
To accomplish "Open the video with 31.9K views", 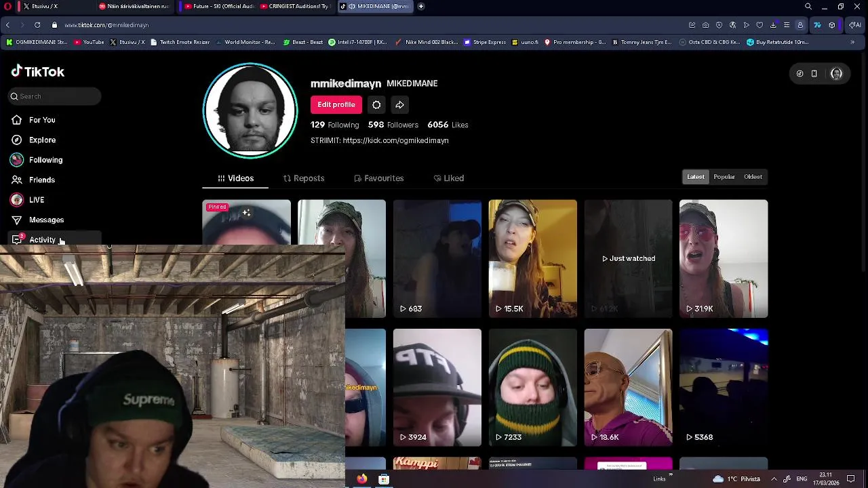I will (724, 258).
